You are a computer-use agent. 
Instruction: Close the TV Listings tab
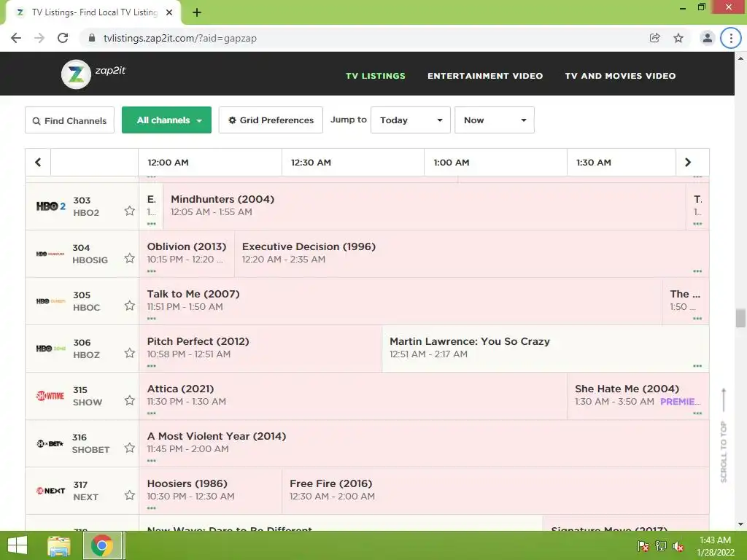click(x=169, y=12)
